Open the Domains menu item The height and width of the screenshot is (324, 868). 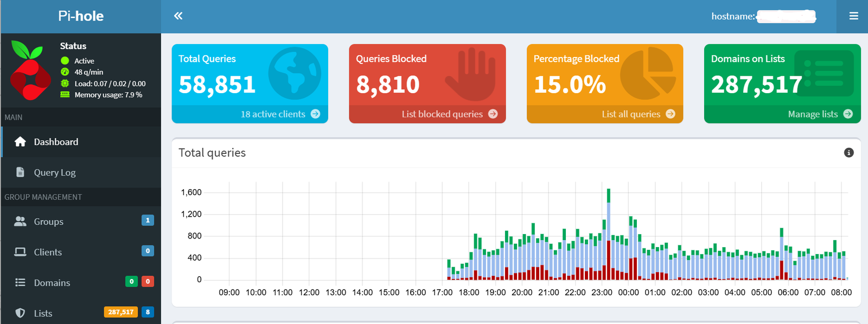pos(52,283)
